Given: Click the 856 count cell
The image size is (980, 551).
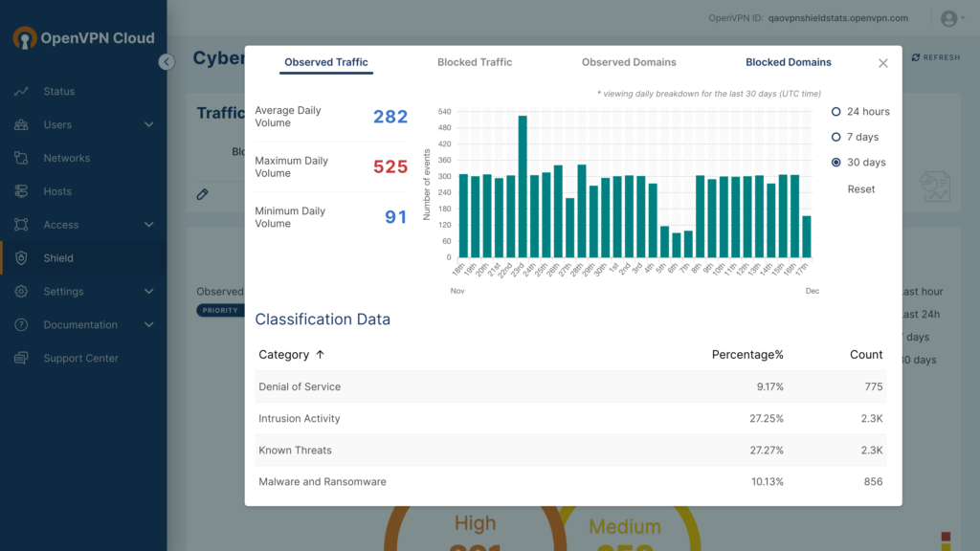Looking at the screenshot, I should [873, 482].
